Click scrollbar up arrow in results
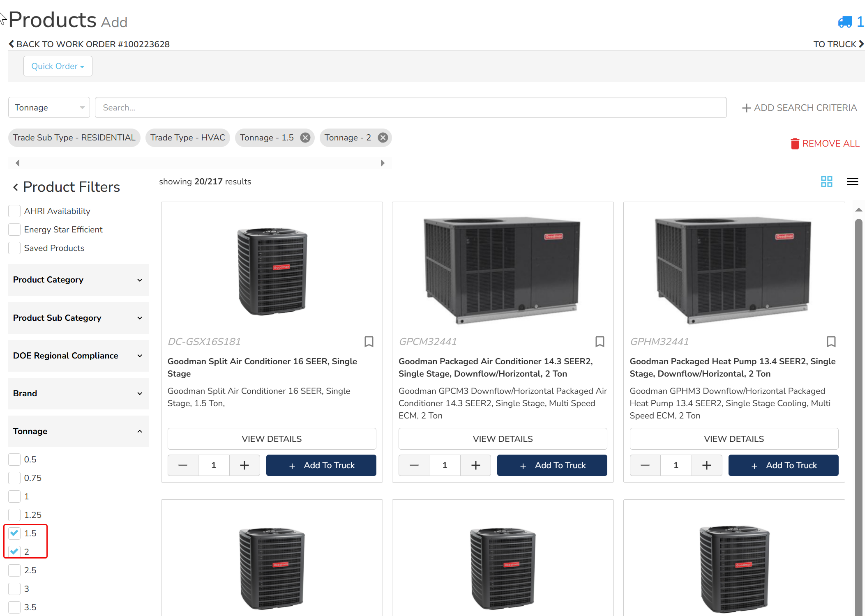This screenshot has height=616, width=867. [858, 210]
